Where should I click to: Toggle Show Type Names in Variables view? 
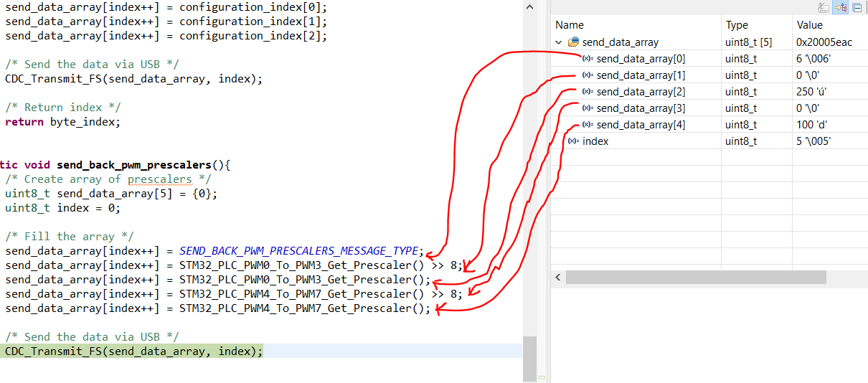click(x=824, y=8)
